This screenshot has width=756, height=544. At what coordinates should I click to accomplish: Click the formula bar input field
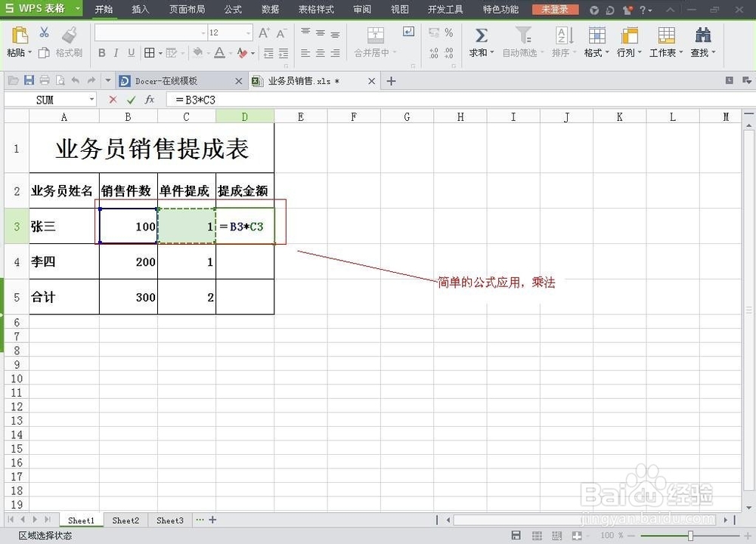click(x=459, y=100)
